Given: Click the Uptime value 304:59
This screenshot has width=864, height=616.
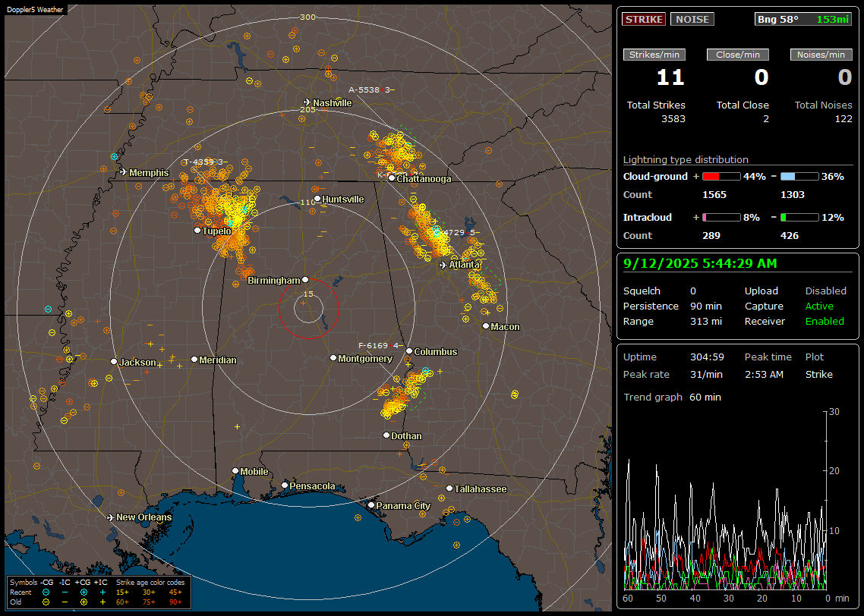Looking at the screenshot, I should 707,357.
